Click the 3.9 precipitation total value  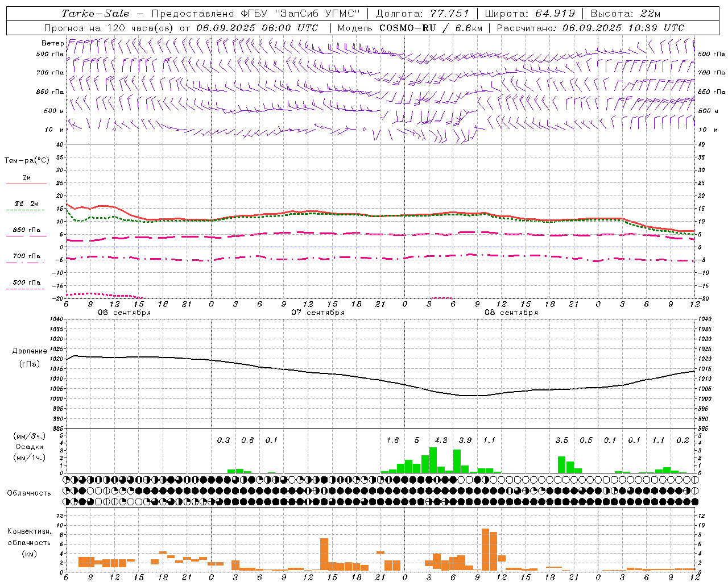coord(465,440)
